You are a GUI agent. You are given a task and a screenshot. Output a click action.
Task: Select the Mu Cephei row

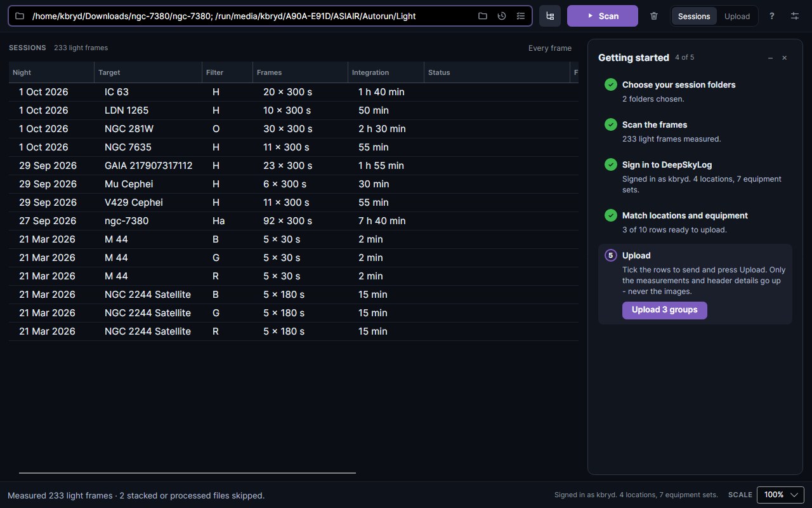pyautogui.click(x=294, y=184)
